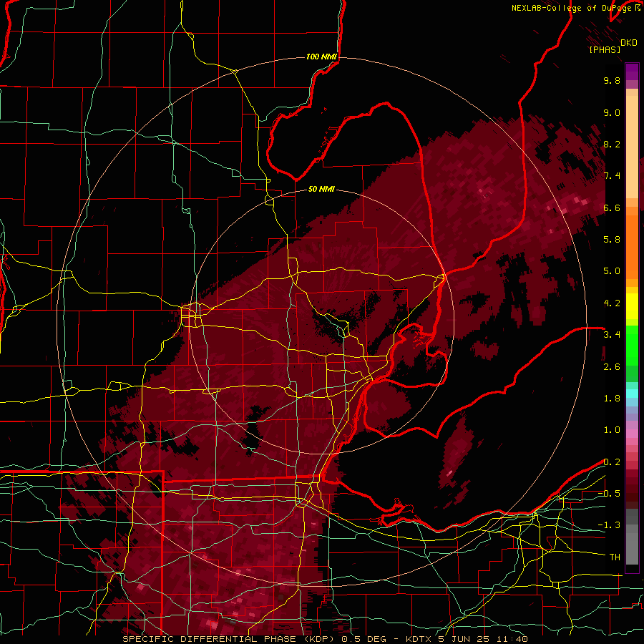Click the 6.6 scale value
Screen dimensions: 644x644
612,208
